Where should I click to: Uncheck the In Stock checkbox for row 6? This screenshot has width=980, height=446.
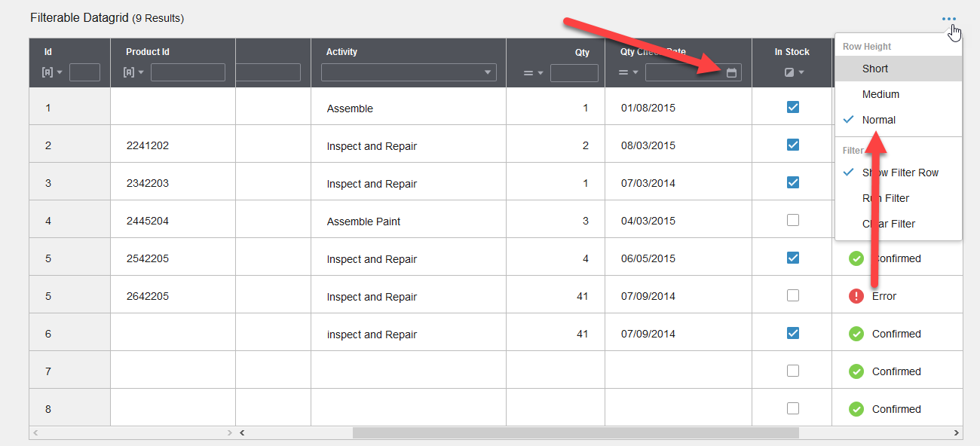click(792, 333)
